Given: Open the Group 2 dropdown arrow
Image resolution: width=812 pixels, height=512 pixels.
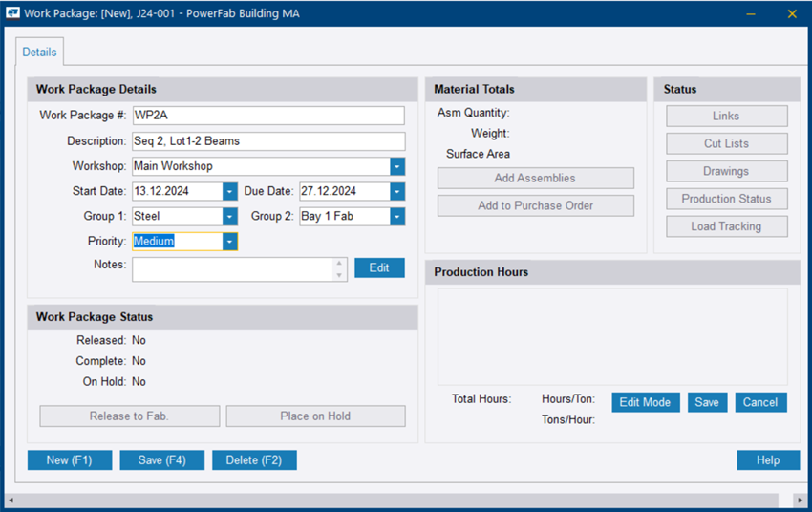Looking at the screenshot, I should [397, 217].
